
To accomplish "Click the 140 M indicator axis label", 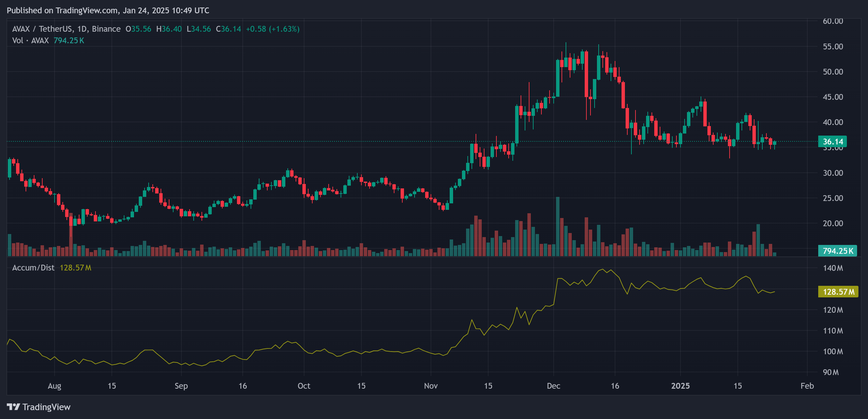I will 833,268.
